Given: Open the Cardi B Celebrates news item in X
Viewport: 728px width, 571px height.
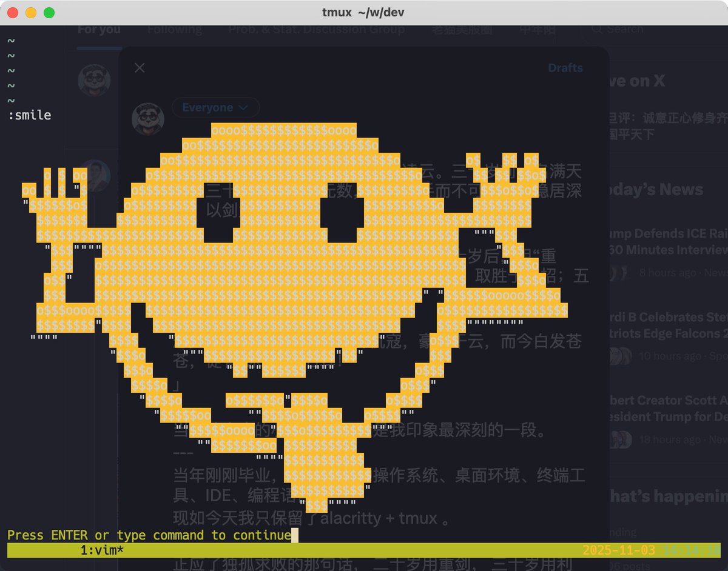Looking at the screenshot, I should (x=667, y=325).
